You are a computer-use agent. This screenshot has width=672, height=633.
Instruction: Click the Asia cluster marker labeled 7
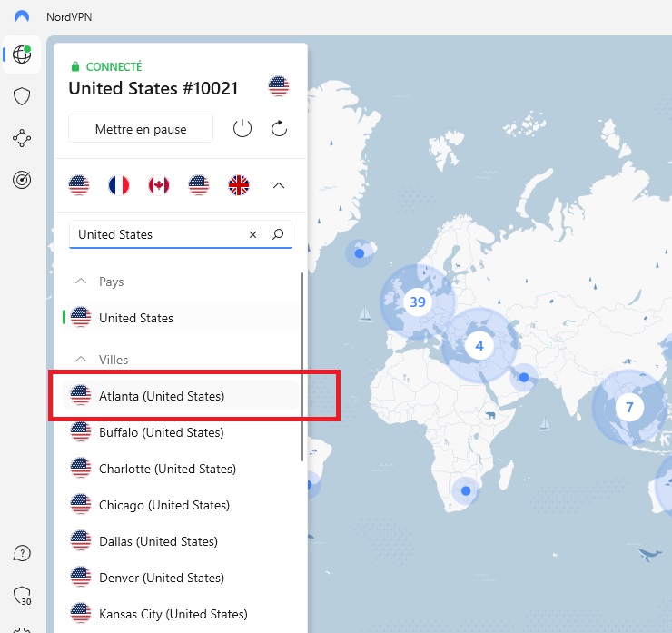click(629, 407)
